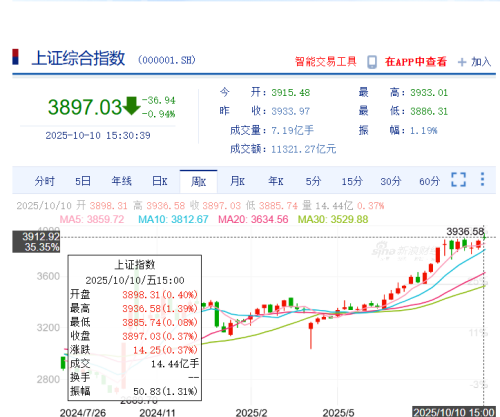This screenshot has width=500, height=417.
Task: Click the tooltip 最低 value 3885.74(0.08%)
Action: coord(160,322)
